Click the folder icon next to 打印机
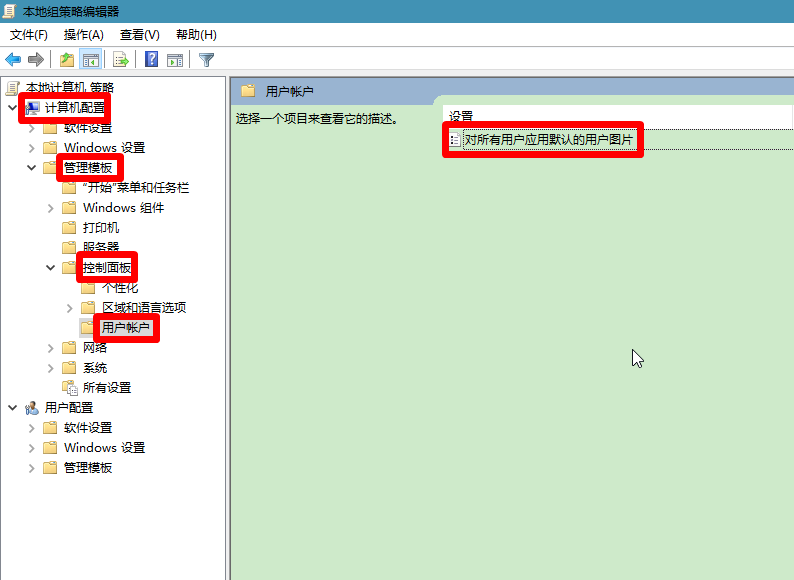The image size is (794, 580). (x=69, y=228)
